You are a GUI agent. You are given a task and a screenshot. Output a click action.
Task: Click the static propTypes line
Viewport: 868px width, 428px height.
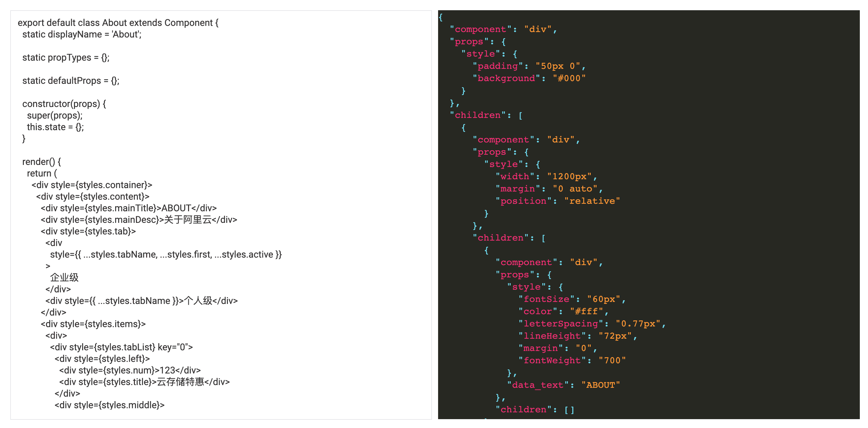[x=66, y=58]
